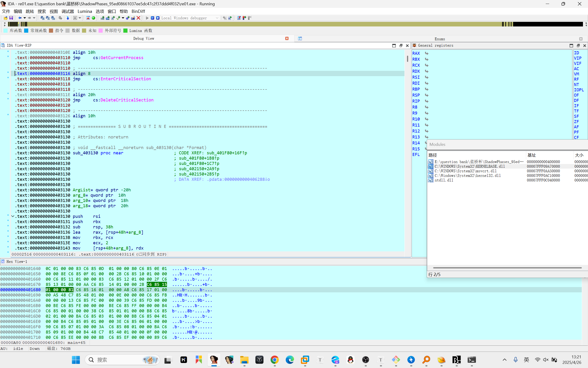The width and height of the screenshot is (588, 368).
Task: Open the jump-forward history dropdown arrow
Action: pyautogui.click(x=34, y=18)
